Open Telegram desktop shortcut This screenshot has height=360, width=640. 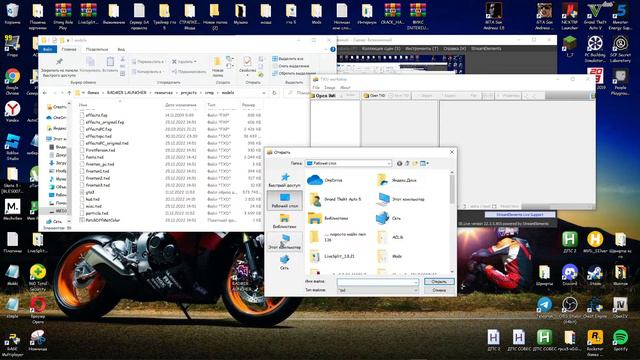[544, 308]
